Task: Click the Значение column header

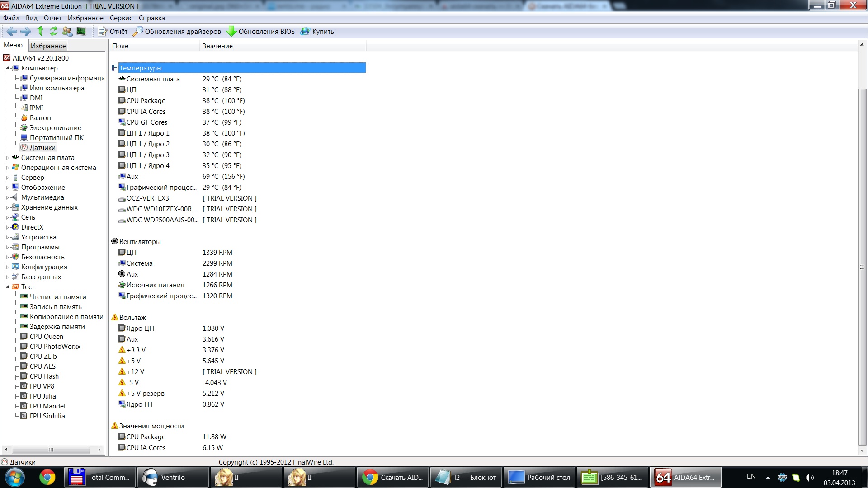Action: (283, 46)
